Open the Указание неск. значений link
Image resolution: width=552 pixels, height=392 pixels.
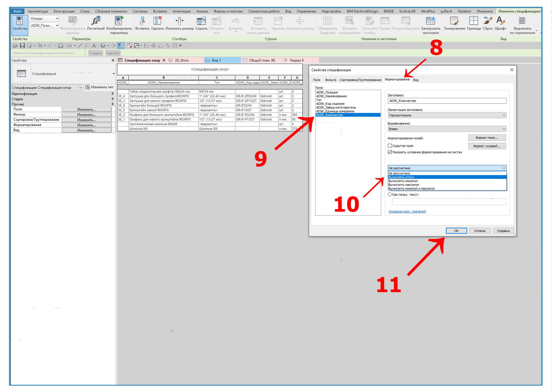pos(407,211)
